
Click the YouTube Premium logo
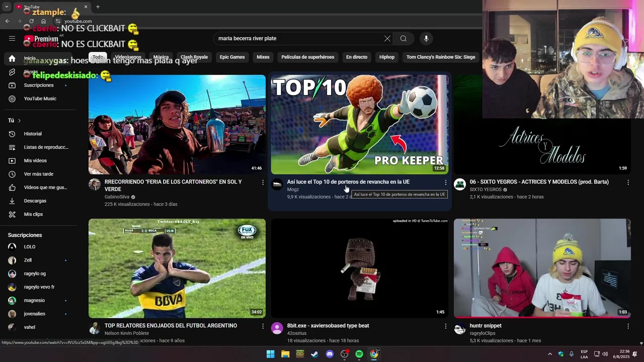41,39
